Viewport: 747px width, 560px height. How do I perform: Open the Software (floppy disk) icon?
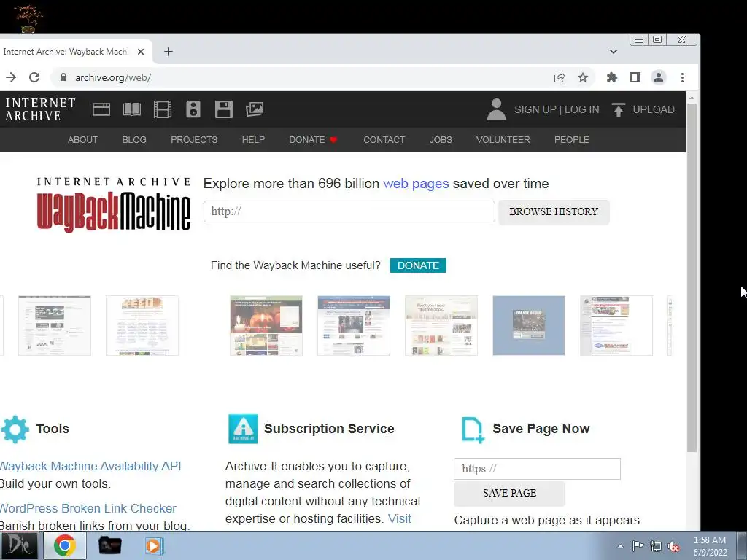click(x=223, y=109)
